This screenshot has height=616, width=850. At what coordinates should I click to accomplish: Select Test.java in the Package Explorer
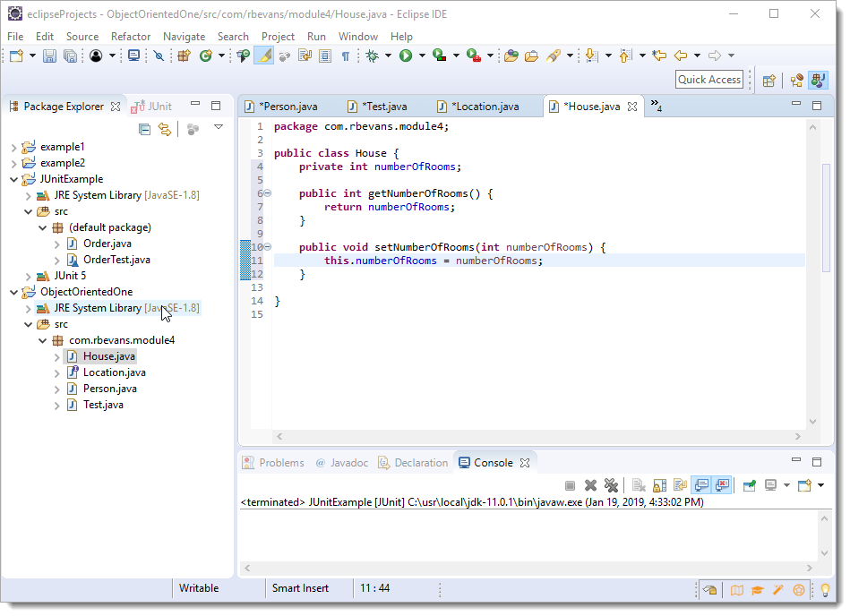(103, 406)
